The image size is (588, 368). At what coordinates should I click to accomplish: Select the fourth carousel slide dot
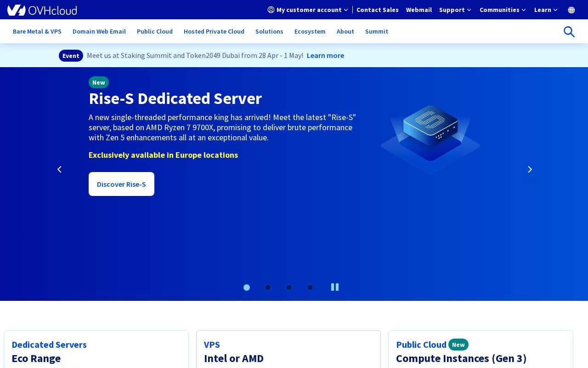pyautogui.click(x=310, y=287)
